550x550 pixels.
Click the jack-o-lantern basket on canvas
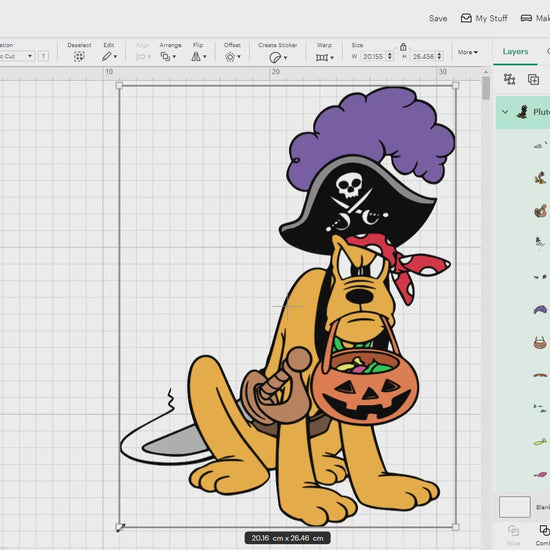click(x=365, y=388)
